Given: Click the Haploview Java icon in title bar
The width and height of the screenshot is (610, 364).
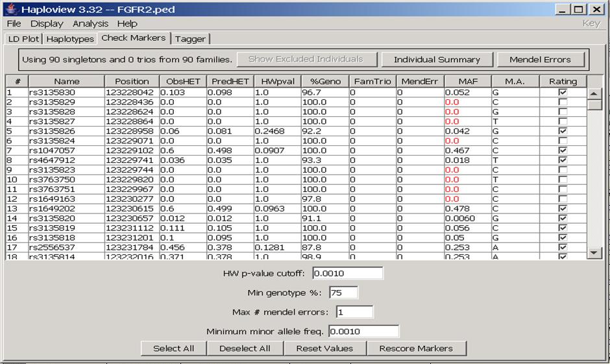Looking at the screenshot, I should (x=10, y=9).
